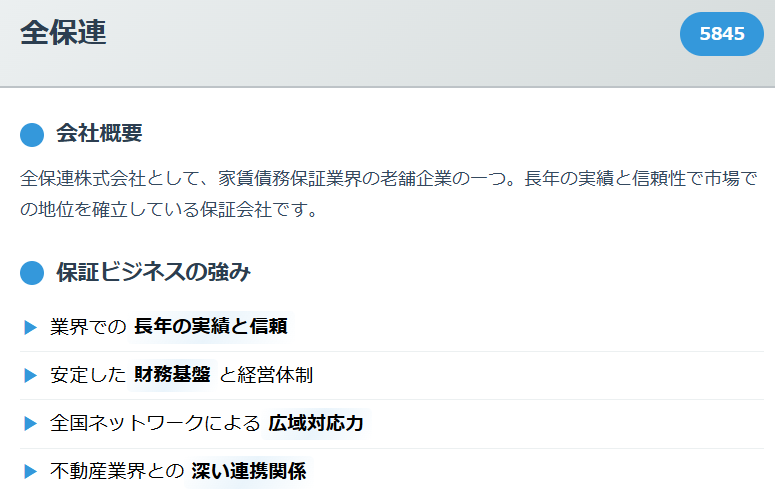Select highlighted text 広域対応力
The height and width of the screenshot is (504, 775).
(x=316, y=423)
